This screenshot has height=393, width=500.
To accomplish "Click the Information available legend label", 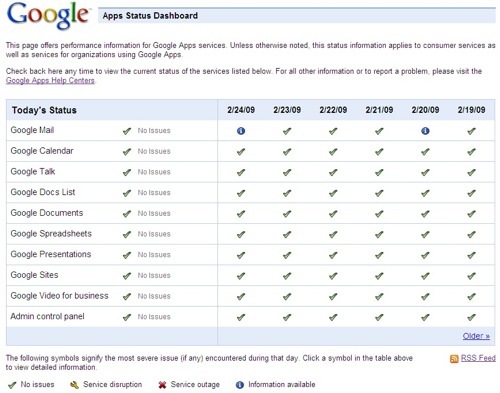I will click(x=282, y=385).
